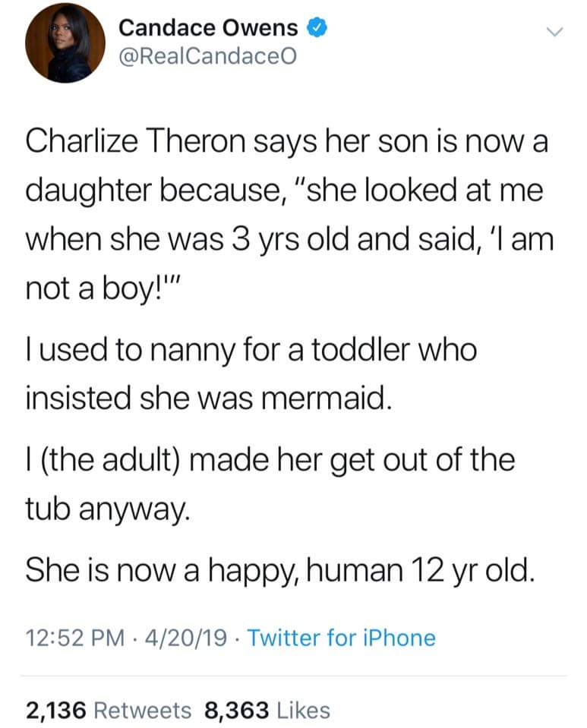
Task: Click the nanny for a toddler paragraph
Action: coord(251,373)
